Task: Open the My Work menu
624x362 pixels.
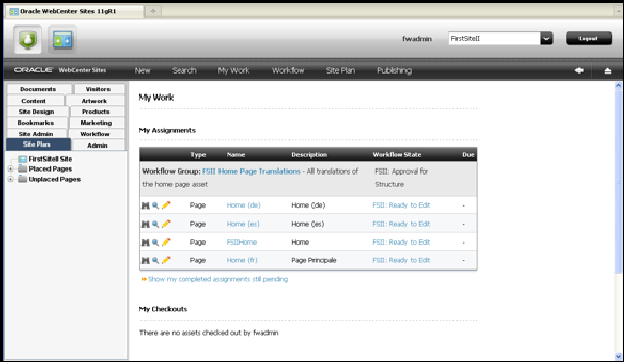Action: click(x=233, y=70)
